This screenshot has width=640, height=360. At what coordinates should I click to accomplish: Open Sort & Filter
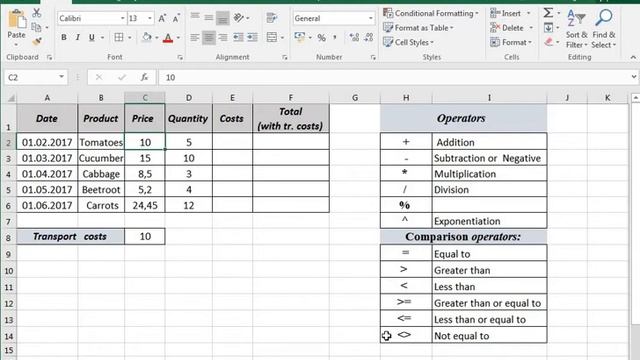(x=576, y=29)
